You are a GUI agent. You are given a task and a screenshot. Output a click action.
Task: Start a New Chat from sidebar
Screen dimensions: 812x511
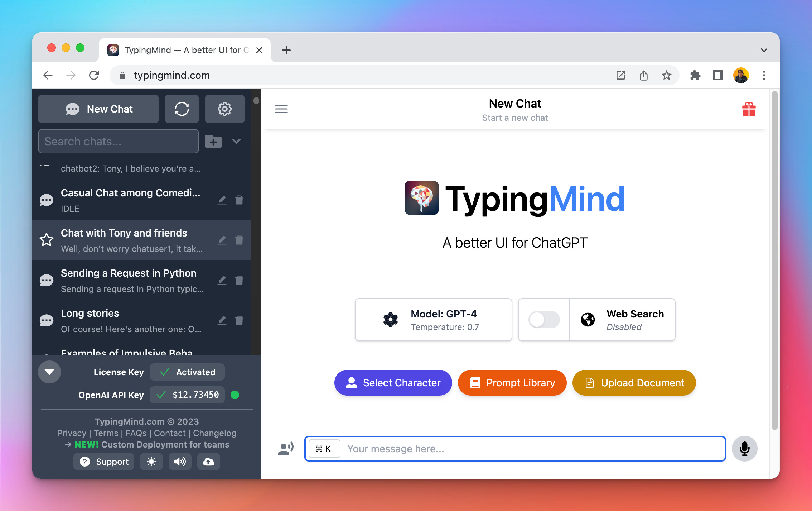pos(98,109)
